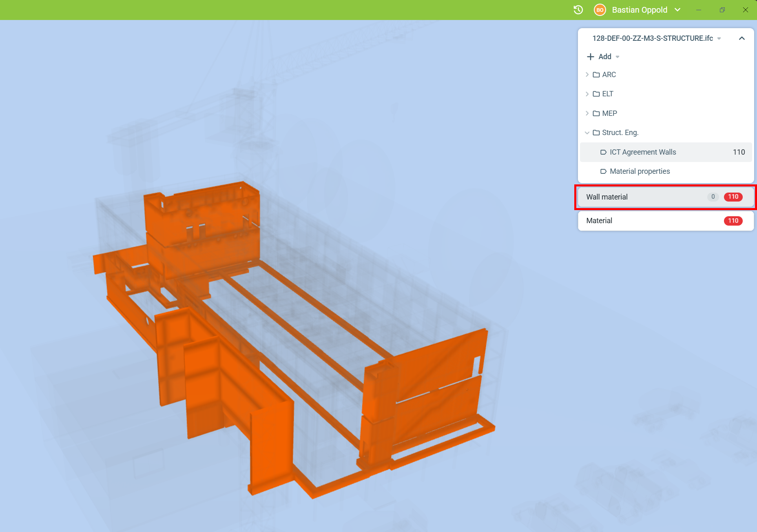Collapse the Struct. Eng. folder
The image size is (757, 532).
point(587,133)
